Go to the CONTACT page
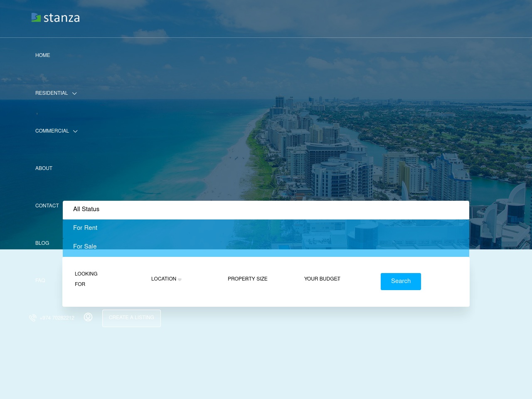 pyautogui.click(x=47, y=206)
